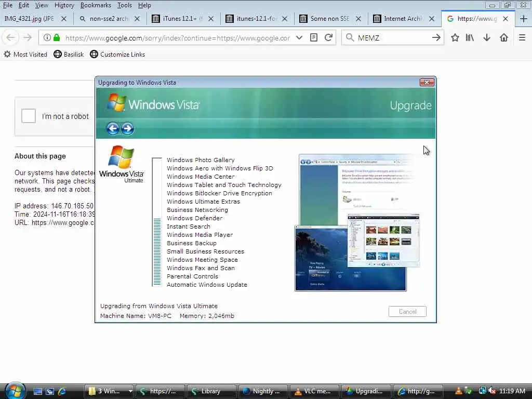Screen dimensions: 532x399
Task: Open Library taskbar button
Action: 211,391
